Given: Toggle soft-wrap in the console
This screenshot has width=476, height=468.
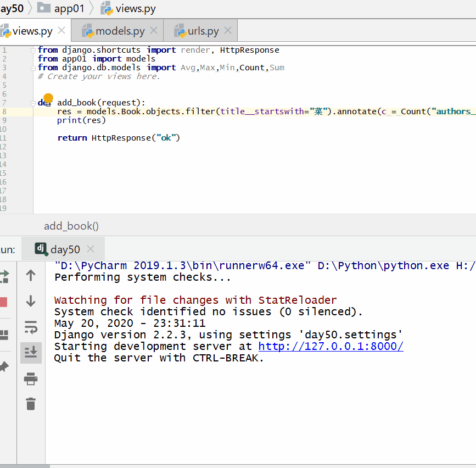Looking at the screenshot, I should click(31, 327).
